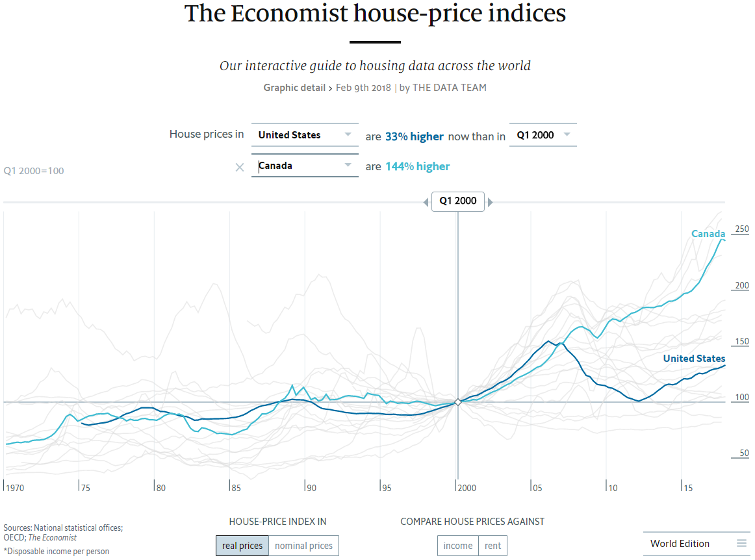Click the right arrow beside the Q1 2000 pill
The height and width of the screenshot is (560, 755).
pyautogui.click(x=490, y=201)
